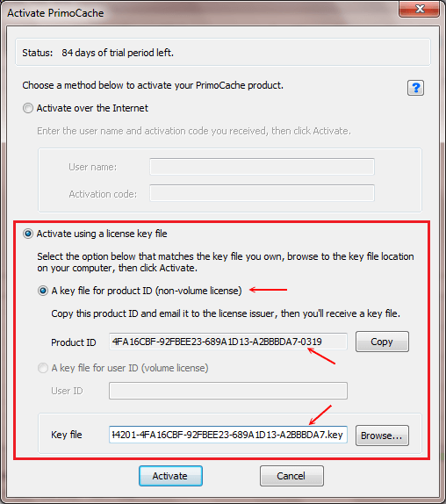Focus the User name text box
446x504 pixels.
point(262,167)
